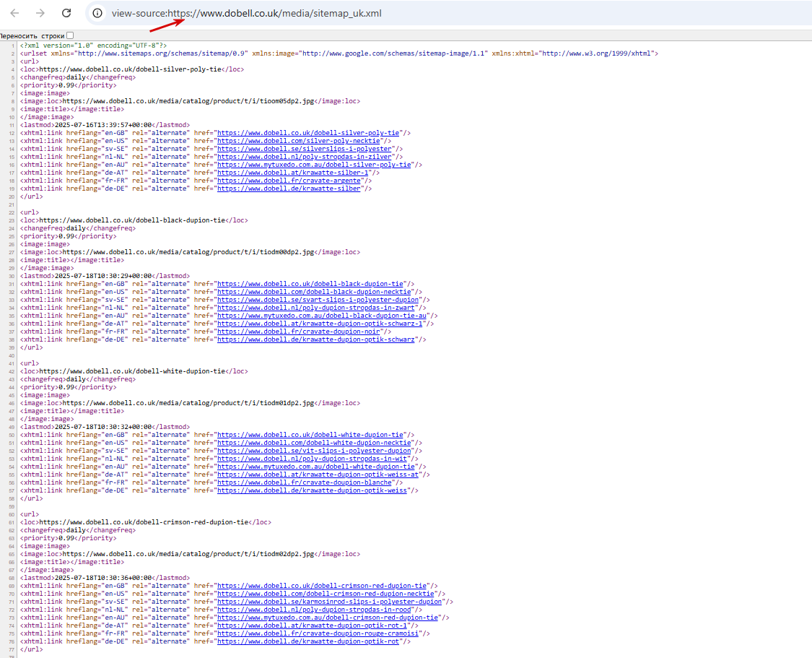
Task: Open dobell.nl/poly-dupion-stropdas-in-zwart link
Action: point(316,307)
